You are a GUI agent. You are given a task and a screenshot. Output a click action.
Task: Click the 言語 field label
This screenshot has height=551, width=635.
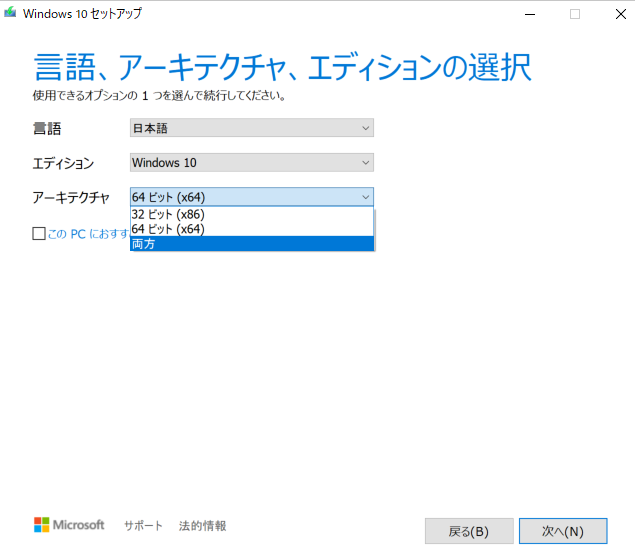[47, 129]
